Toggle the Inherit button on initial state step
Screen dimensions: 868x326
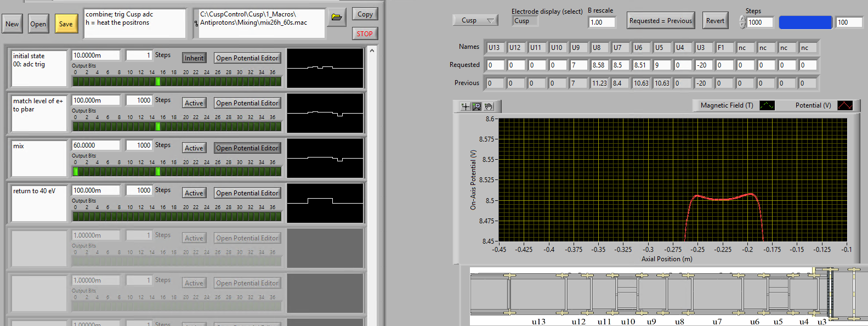194,58
